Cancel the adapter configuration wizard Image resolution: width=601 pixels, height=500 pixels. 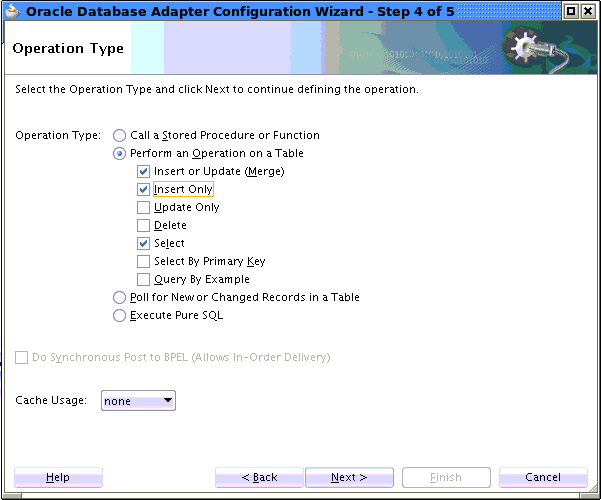click(x=543, y=477)
